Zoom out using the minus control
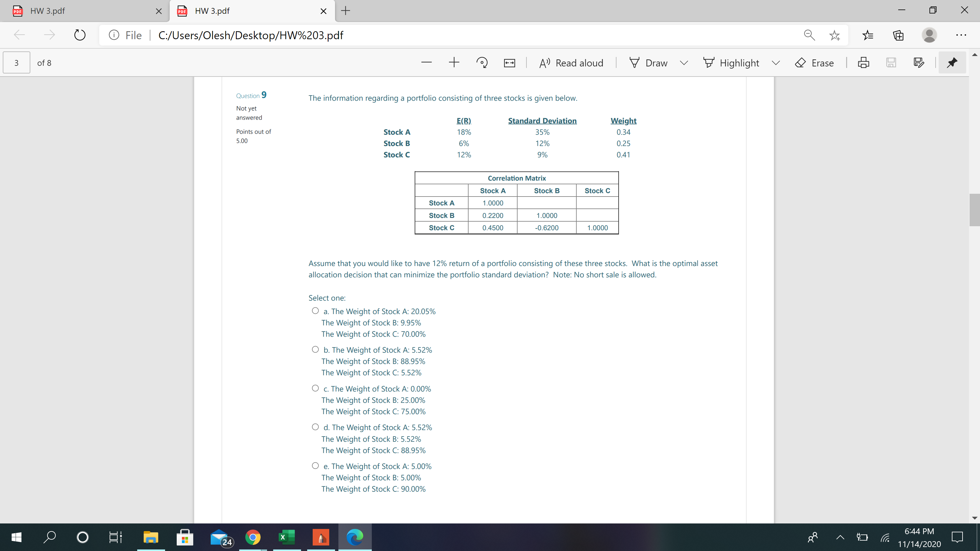Viewport: 980px width, 551px height. pos(427,62)
